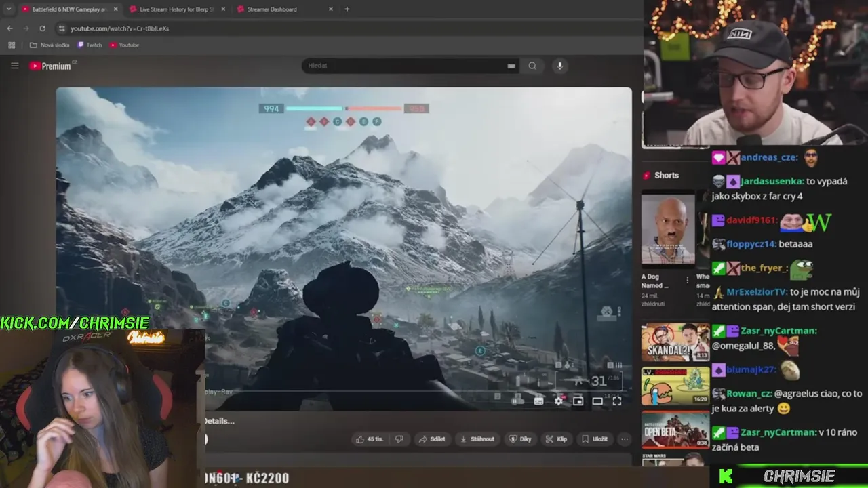
Task: Open options for A Dog Named short
Action: [688, 280]
